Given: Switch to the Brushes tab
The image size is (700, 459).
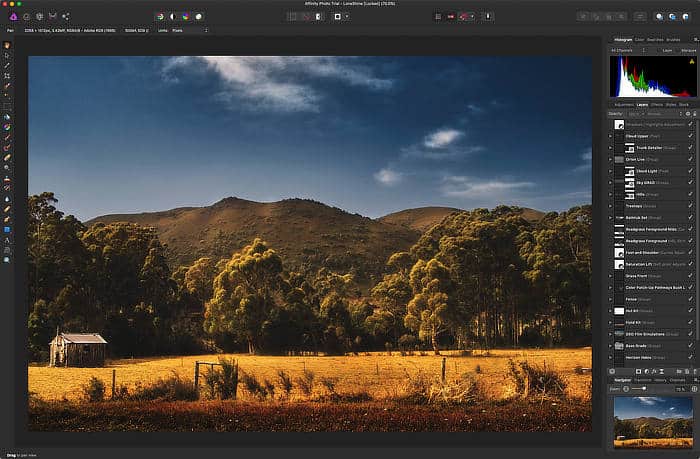Looking at the screenshot, I should click(x=673, y=40).
